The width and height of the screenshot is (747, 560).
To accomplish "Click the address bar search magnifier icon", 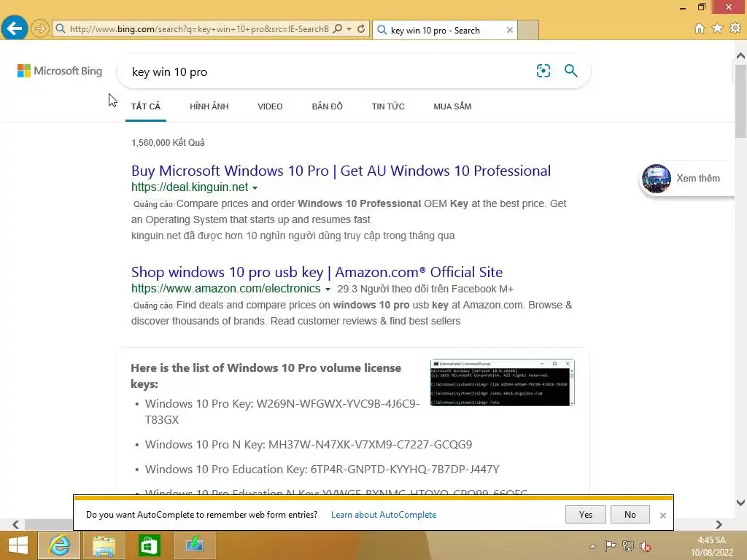I will click(x=338, y=29).
